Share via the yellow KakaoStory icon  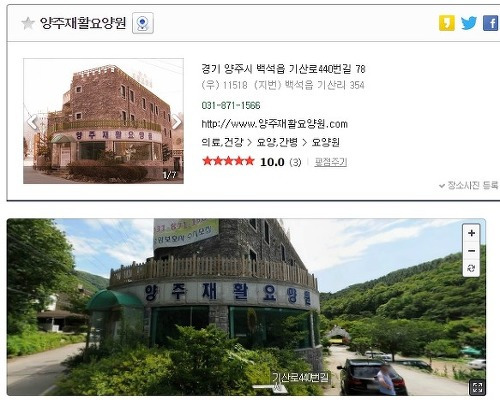pos(447,23)
